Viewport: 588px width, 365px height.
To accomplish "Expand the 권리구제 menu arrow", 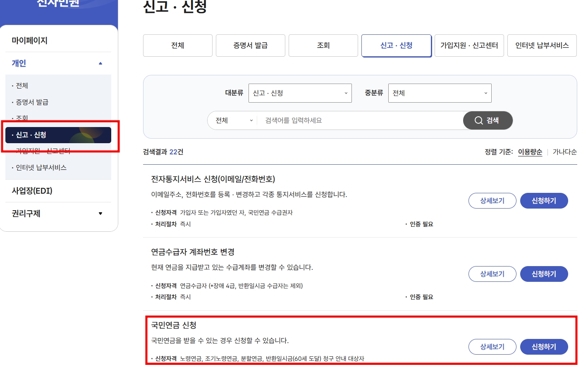I will pyautogui.click(x=100, y=214).
